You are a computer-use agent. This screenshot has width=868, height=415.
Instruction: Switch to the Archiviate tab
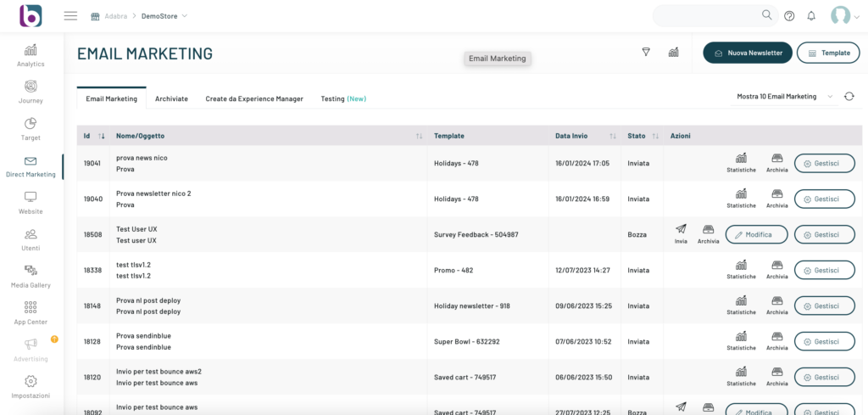(x=171, y=98)
